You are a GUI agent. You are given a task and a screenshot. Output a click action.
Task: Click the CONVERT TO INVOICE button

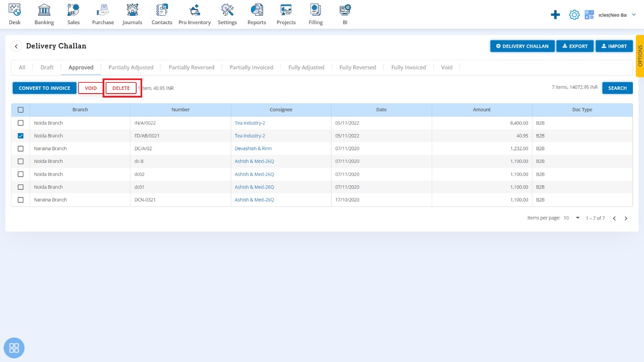coord(45,88)
